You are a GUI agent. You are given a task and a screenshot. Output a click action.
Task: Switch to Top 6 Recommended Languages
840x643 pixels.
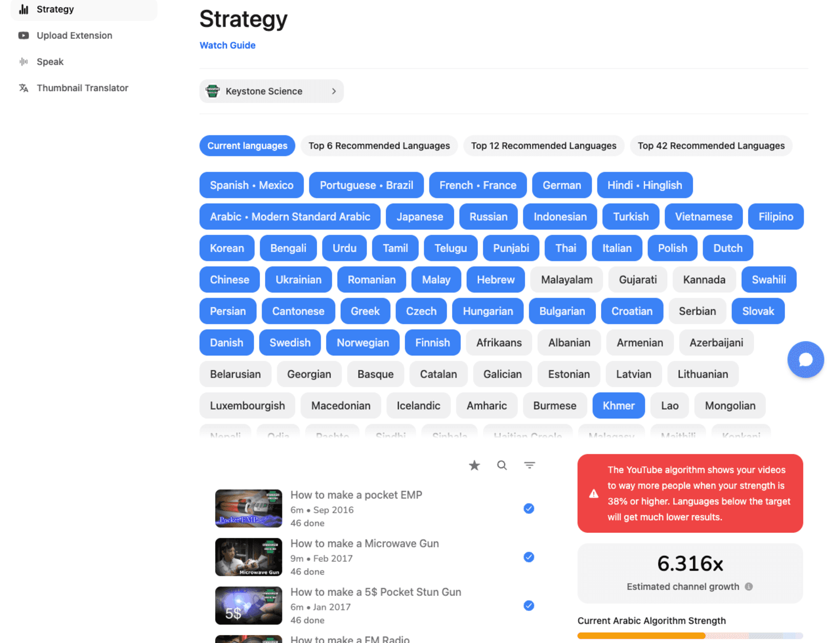(379, 145)
